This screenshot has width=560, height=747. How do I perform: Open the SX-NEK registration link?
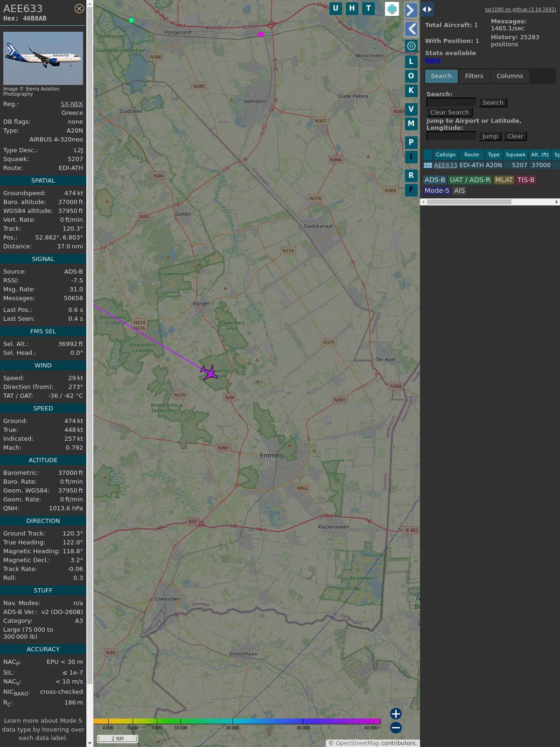pyautogui.click(x=72, y=104)
